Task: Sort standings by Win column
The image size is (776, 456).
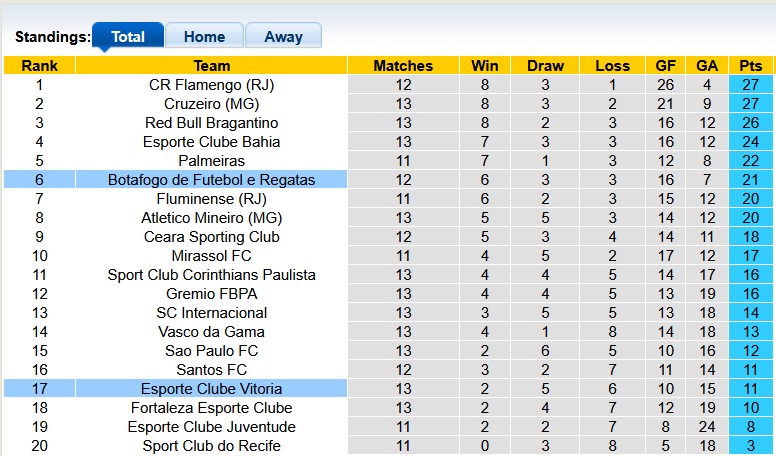Action: 485,66
